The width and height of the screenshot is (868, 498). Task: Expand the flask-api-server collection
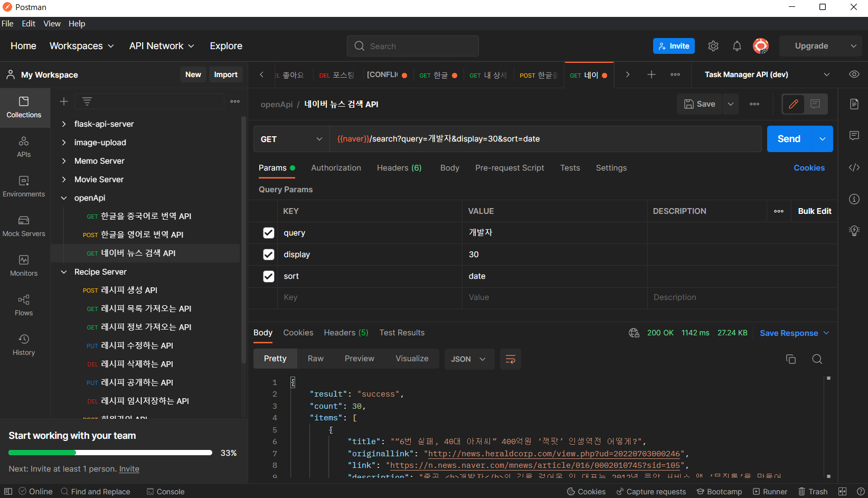[64, 124]
